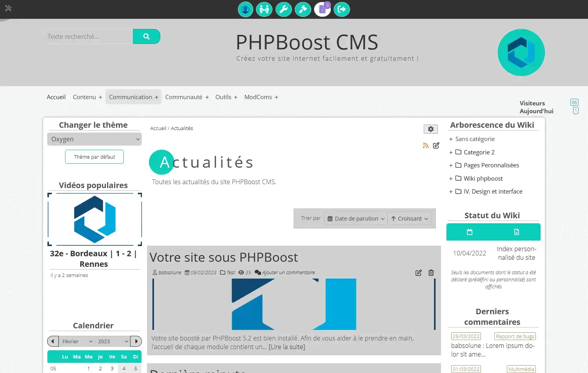
Task: Open the Contenu menu
Action: [x=87, y=97]
